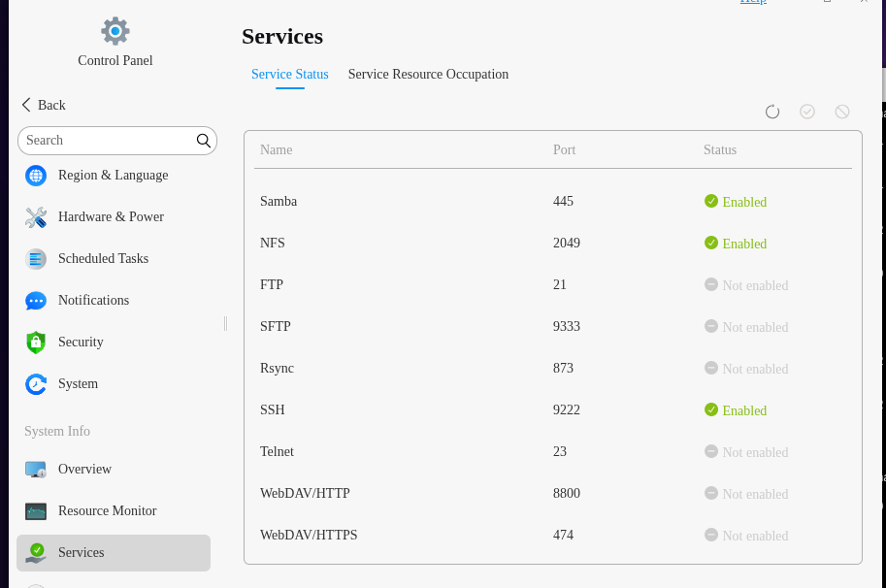Open Region & Language settings
The width and height of the screenshot is (886, 588).
pos(113,176)
